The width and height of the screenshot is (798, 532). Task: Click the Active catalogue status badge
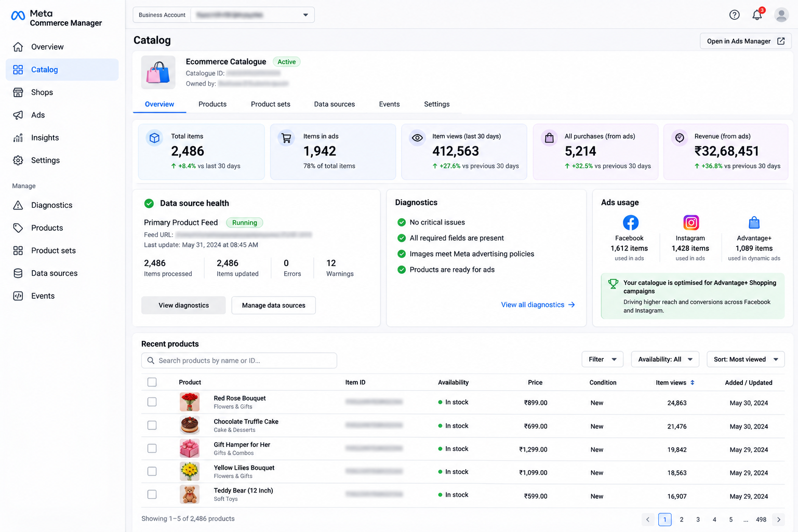[287, 62]
